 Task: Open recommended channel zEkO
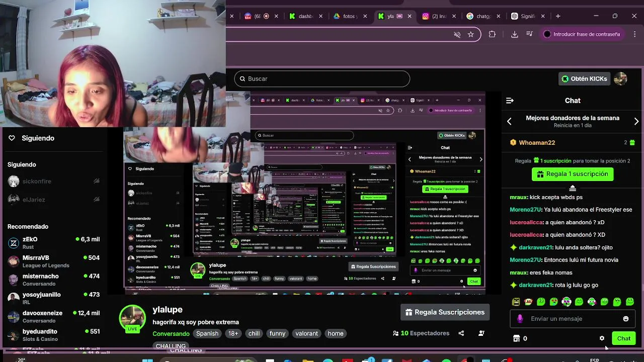(x=54, y=243)
